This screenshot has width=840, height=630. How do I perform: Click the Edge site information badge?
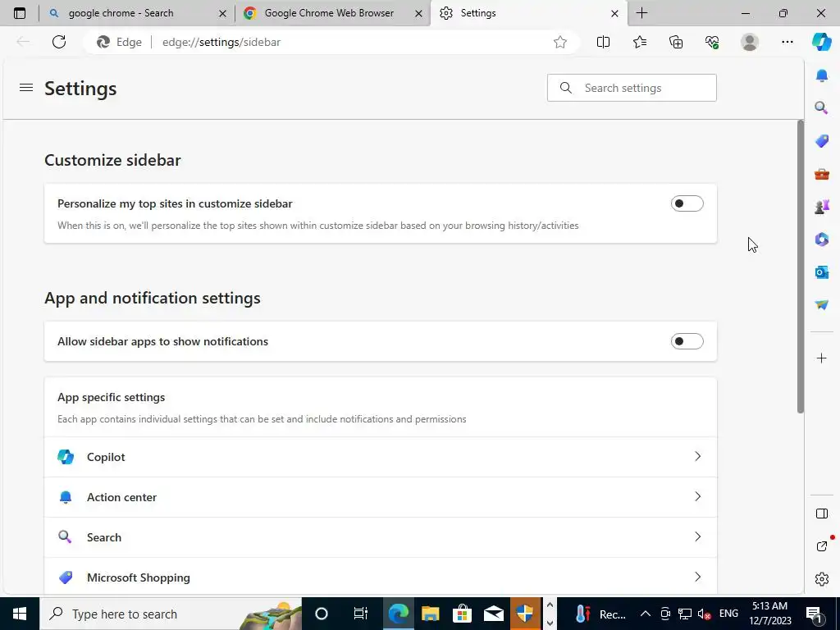[120, 42]
